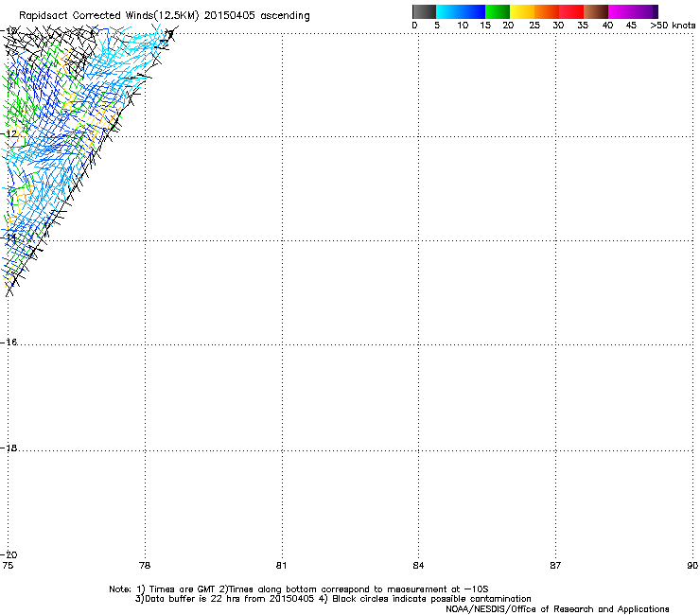Click the legend value '20'
Screen dimensions: 700x615
(x=508, y=26)
